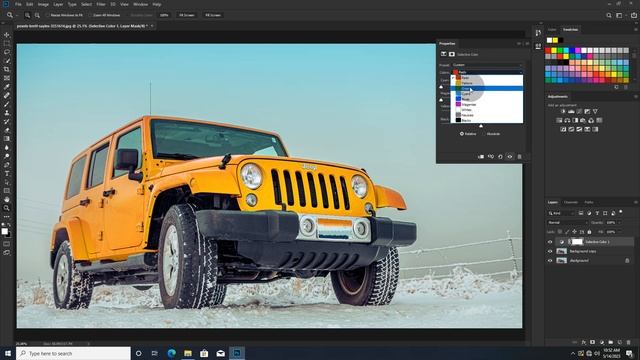Select the Hand tool
The image size is (640, 360).
7,200
